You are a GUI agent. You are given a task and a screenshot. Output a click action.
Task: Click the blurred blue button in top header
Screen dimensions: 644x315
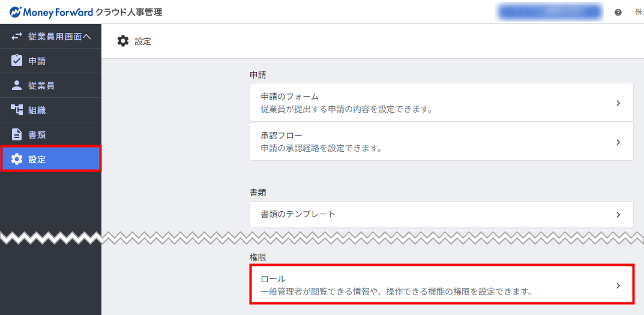549,12
